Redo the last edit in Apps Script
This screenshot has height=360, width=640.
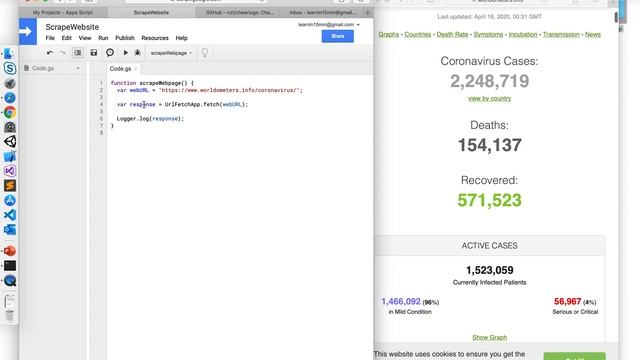pos(62,53)
